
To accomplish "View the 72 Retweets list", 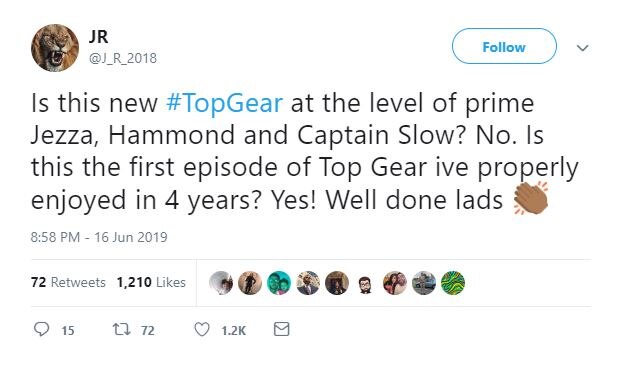I will (x=68, y=282).
